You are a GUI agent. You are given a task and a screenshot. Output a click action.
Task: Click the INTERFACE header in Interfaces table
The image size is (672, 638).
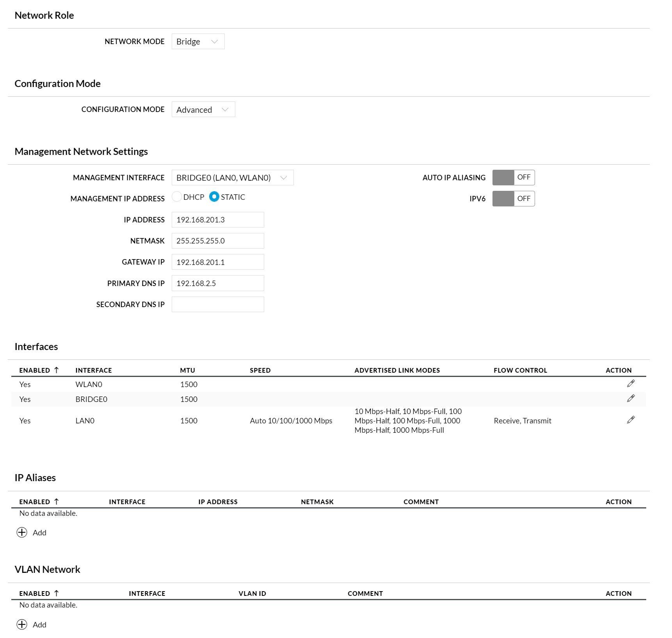click(94, 370)
